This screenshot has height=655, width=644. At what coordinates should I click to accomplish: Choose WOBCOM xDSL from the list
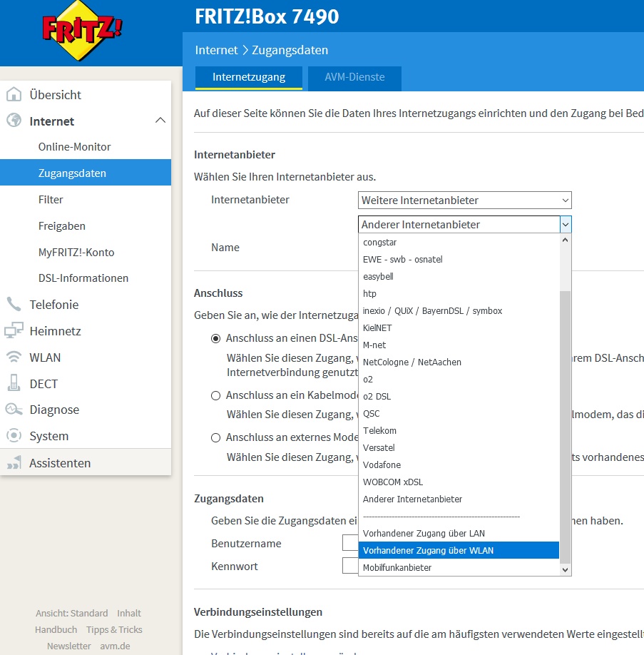point(459,482)
